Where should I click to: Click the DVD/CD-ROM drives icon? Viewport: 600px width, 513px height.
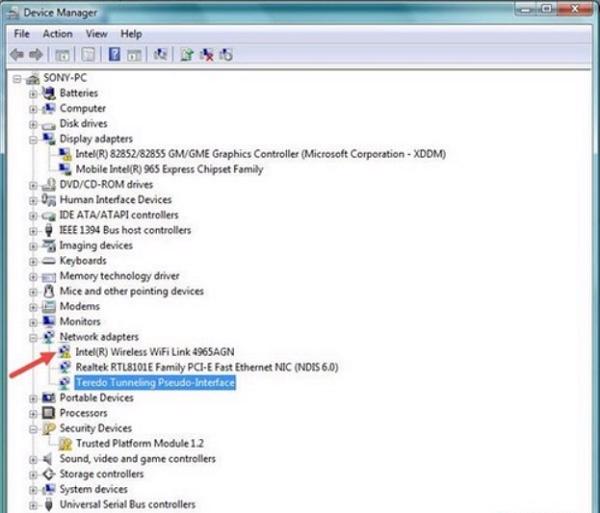(x=49, y=185)
